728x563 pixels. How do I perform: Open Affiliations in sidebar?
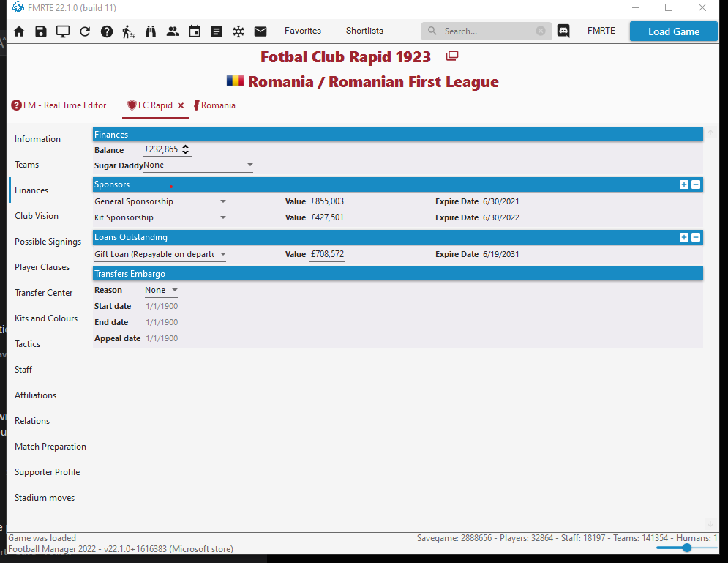click(35, 395)
